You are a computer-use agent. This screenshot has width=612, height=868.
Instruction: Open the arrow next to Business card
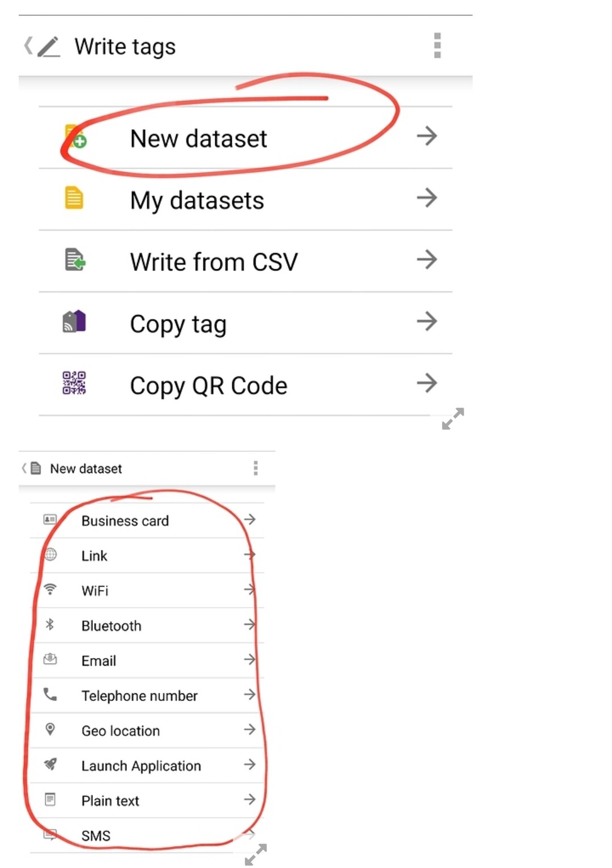[249, 519]
